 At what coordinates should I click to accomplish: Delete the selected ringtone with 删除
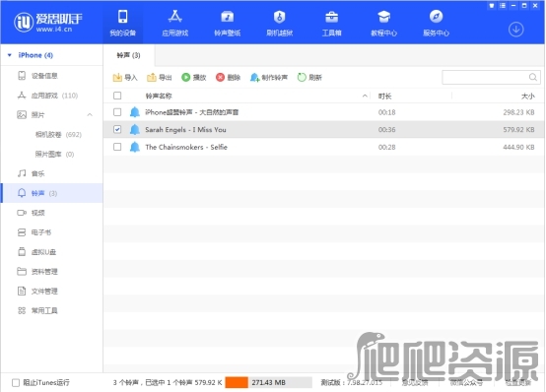click(228, 77)
